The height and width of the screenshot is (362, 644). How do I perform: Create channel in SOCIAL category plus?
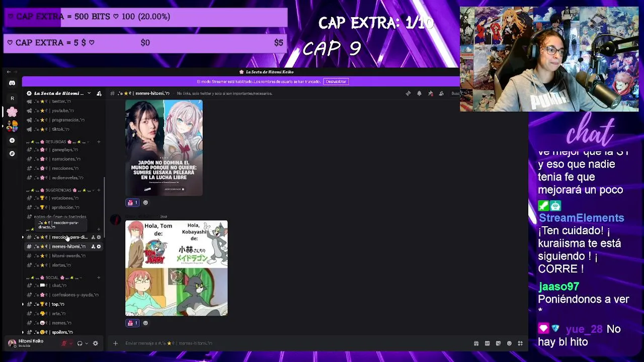click(99, 278)
